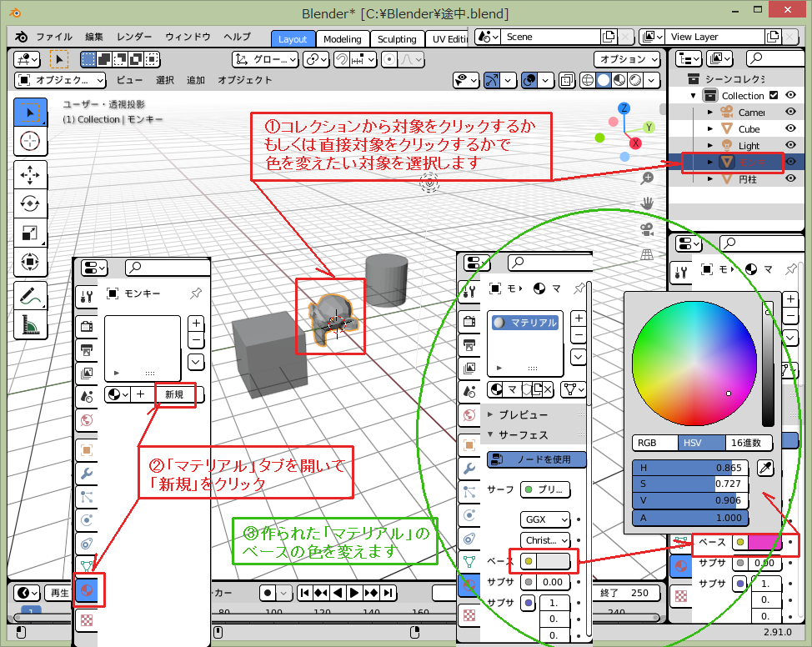The width and height of the screenshot is (812, 647).
Task: Select the Scale tool in the left toolbar
Action: (30, 233)
